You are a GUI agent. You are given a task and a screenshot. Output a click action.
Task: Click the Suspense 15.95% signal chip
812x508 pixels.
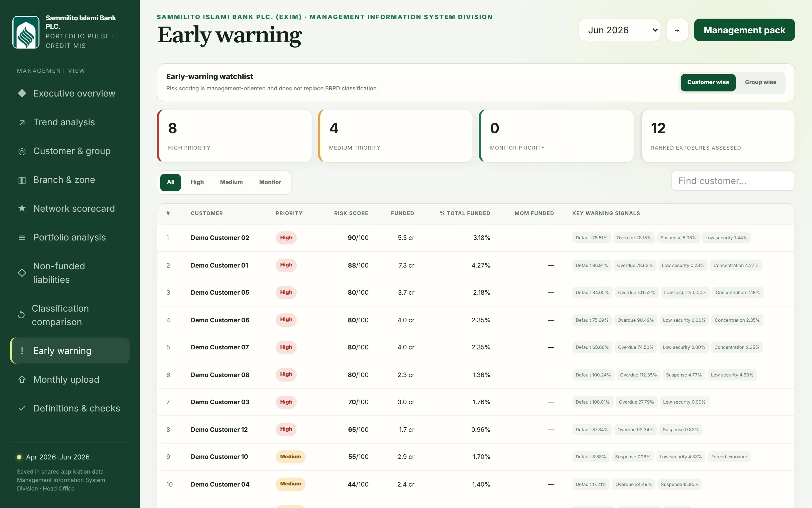coord(679,485)
